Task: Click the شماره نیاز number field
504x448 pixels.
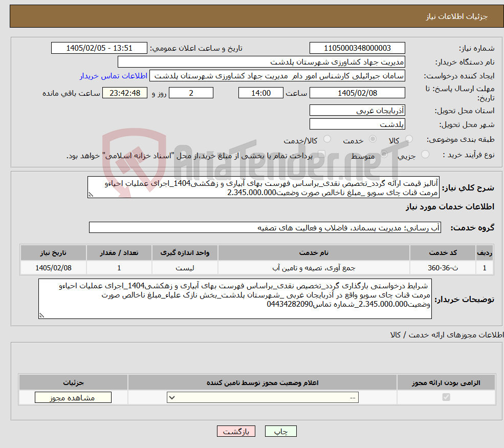Action: tap(357, 48)
